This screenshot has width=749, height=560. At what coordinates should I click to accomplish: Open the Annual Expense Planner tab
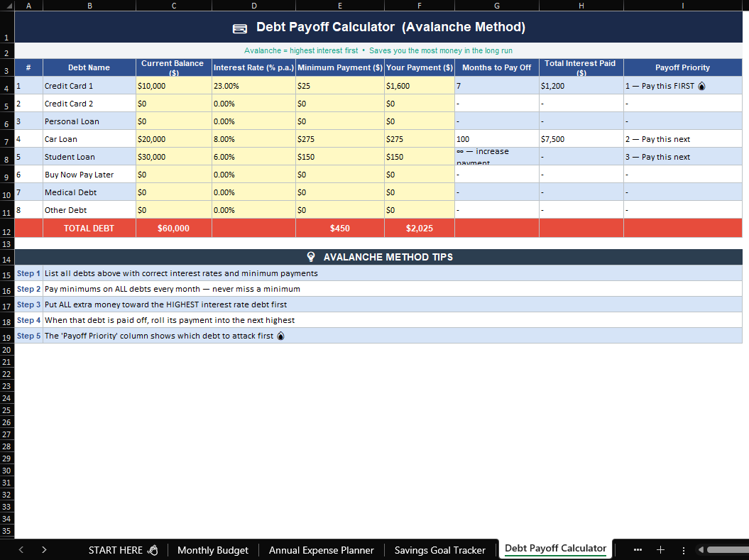pos(321,550)
